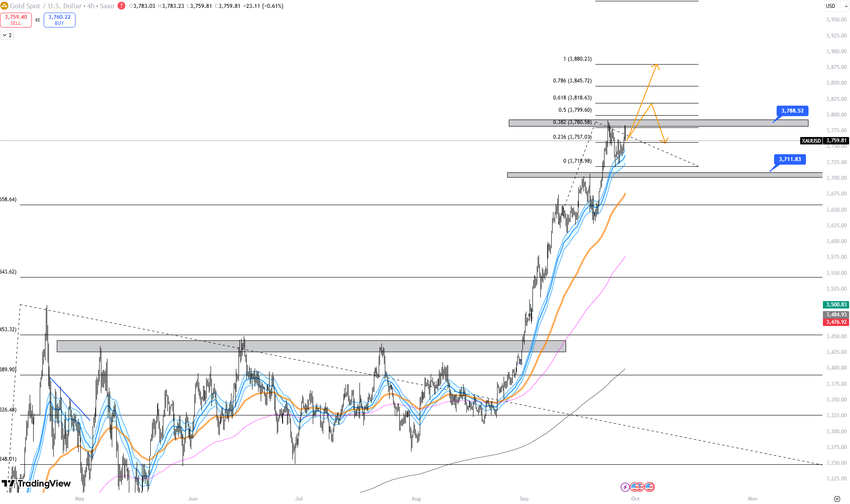Open chart settings hexagon gear icon
Image resolution: width=850 pixels, height=504 pixels.
tap(837, 499)
